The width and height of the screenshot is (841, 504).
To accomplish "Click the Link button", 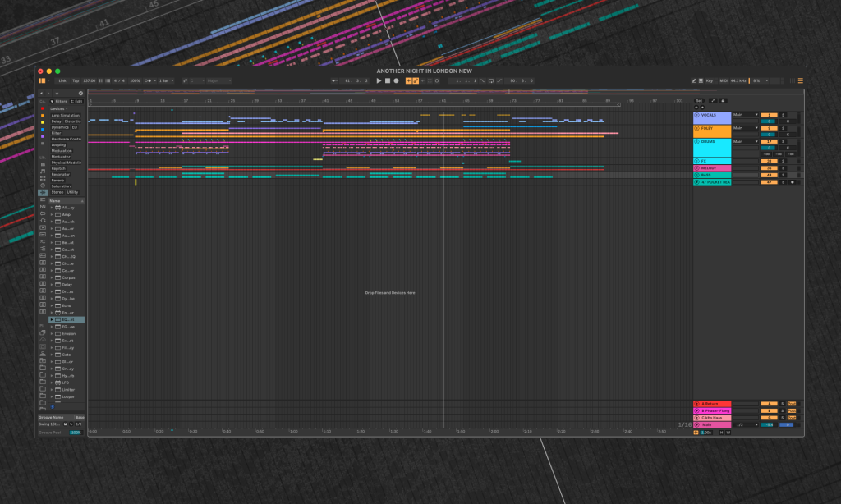I will pos(62,80).
